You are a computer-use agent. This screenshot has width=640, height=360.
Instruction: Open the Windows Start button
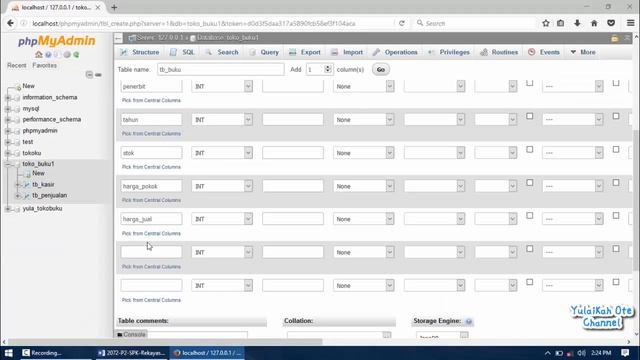(x=9, y=353)
